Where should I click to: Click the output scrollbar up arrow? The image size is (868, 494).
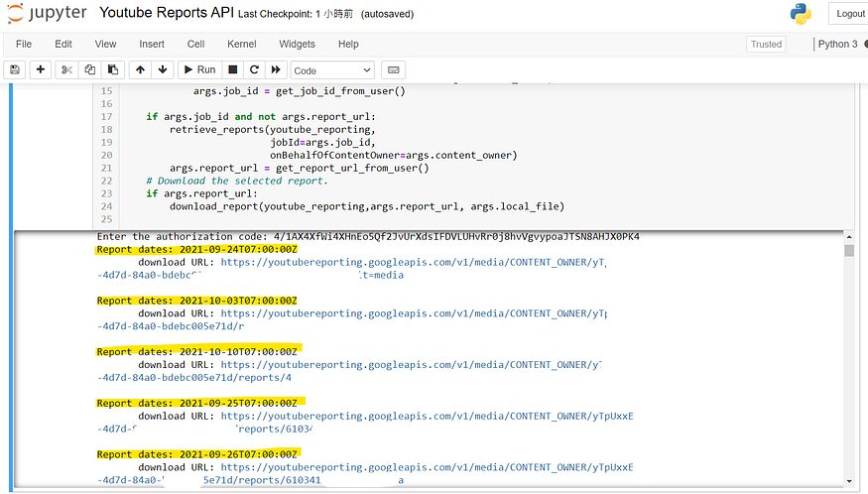click(x=849, y=237)
